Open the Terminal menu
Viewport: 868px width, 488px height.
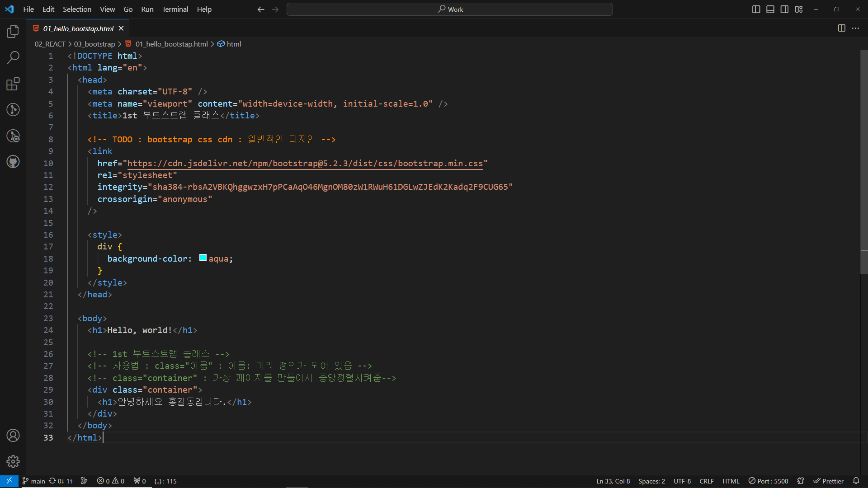(x=175, y=9)
